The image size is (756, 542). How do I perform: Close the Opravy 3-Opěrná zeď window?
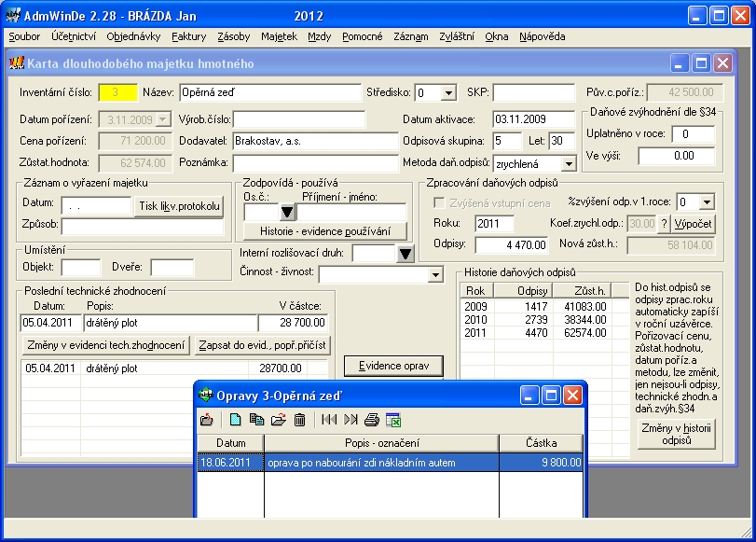(x=572, y=396)
